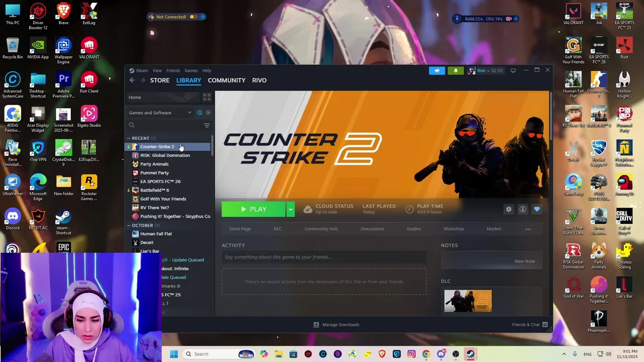The width and height of the screenshot is (644, 362).
Task: Select the Wallpaper Engine desktop icon
Action: click(63, 51)
